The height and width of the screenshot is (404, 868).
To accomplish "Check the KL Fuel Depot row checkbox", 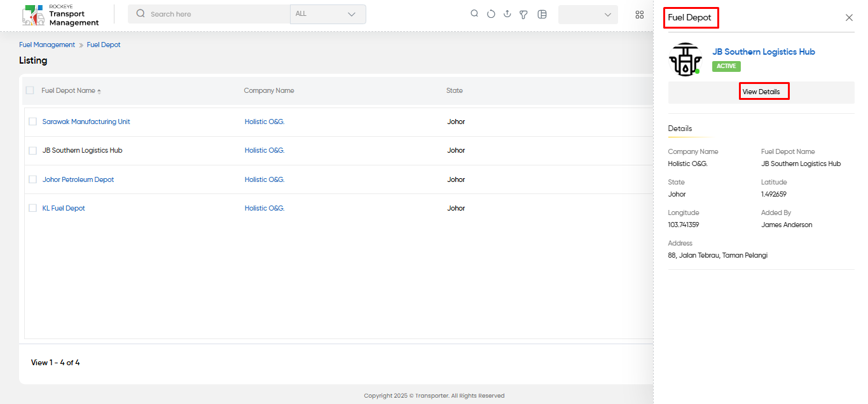I will (33, 208).
